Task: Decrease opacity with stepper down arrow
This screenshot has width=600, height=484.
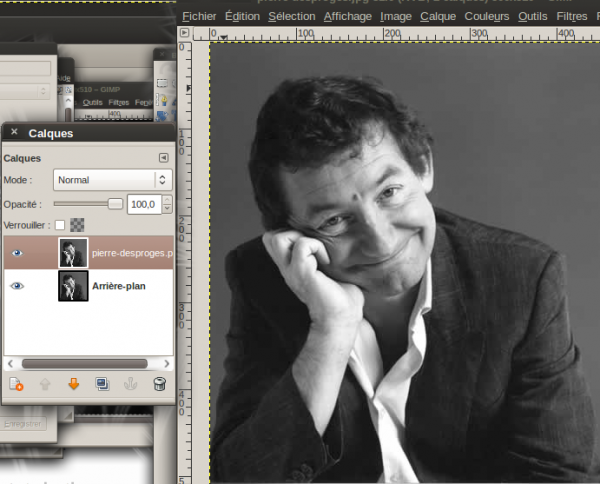Action: [x=167, y=209]
